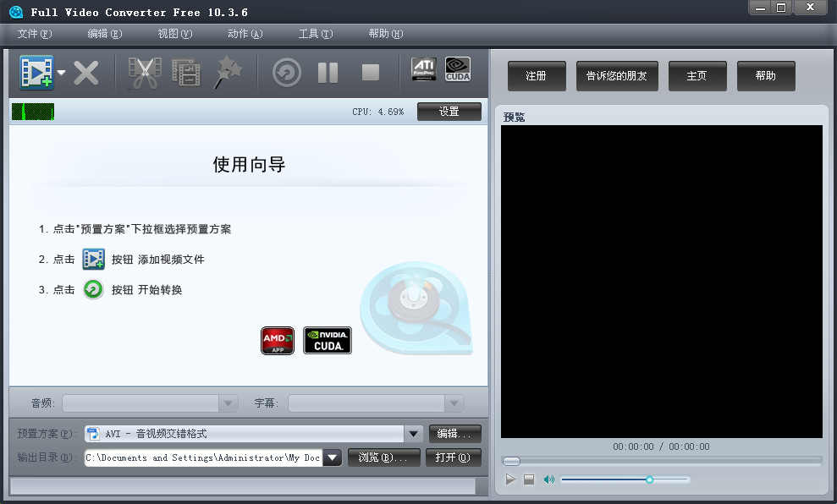Click the Pause toolbar button

point(328,73)
